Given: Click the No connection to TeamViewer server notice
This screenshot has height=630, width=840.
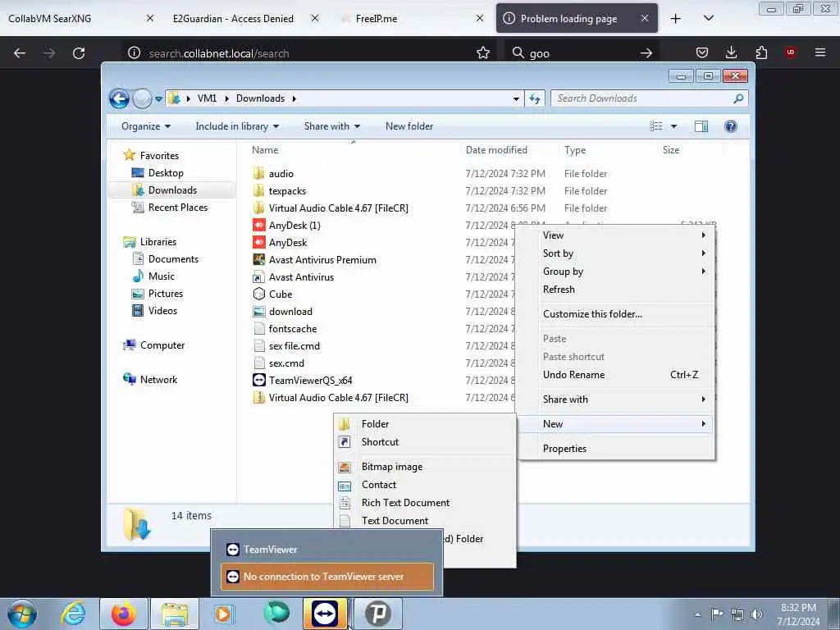Looking at the screenshot, I should [326, 577].
